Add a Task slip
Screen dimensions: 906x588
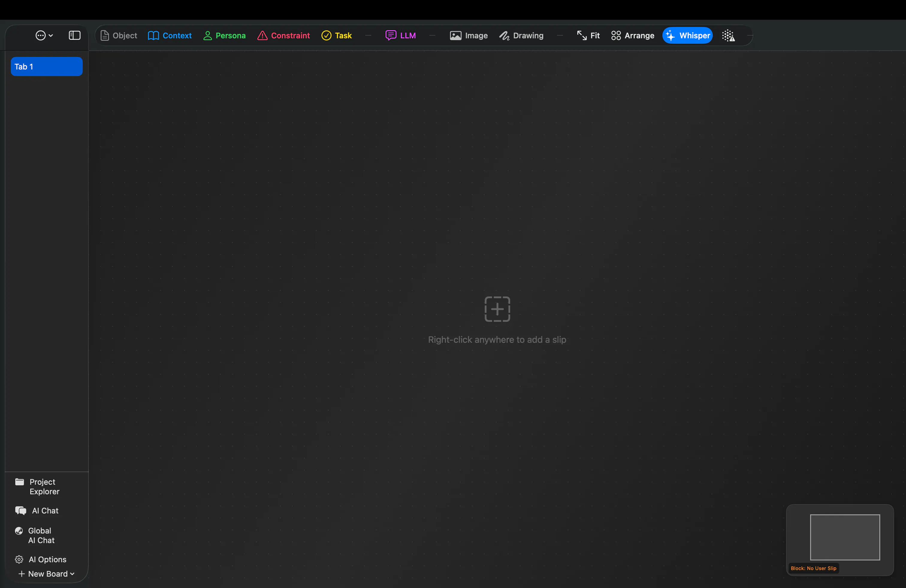[336, 35]
